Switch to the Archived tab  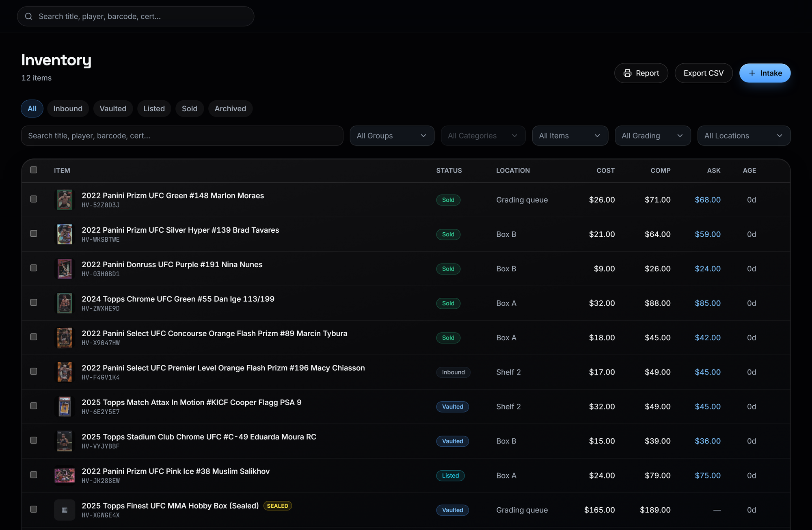click(230, 109)
